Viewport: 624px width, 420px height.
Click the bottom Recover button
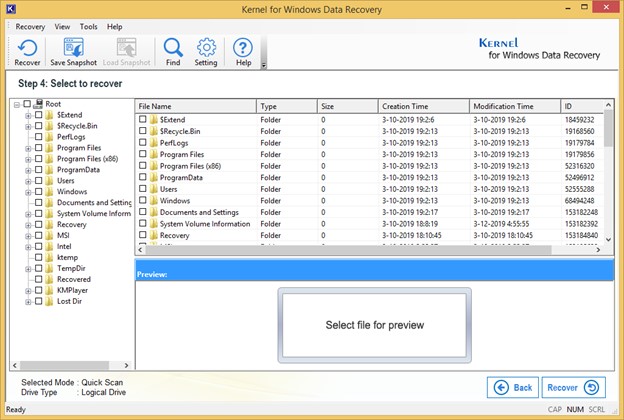573,387
